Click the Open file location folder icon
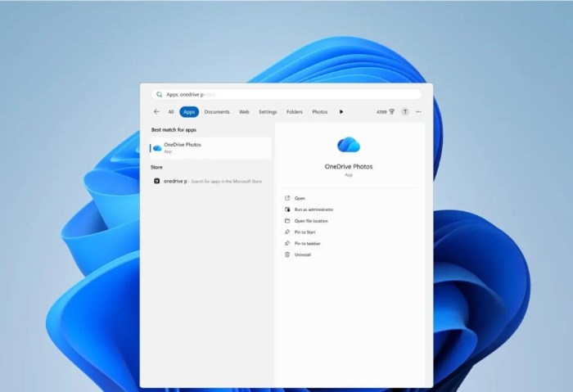The width and height of the screenshot is (573, 392). coord(287,221)
